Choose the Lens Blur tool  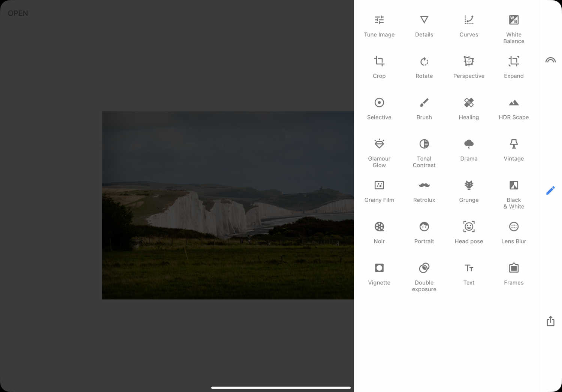point(514,233)
